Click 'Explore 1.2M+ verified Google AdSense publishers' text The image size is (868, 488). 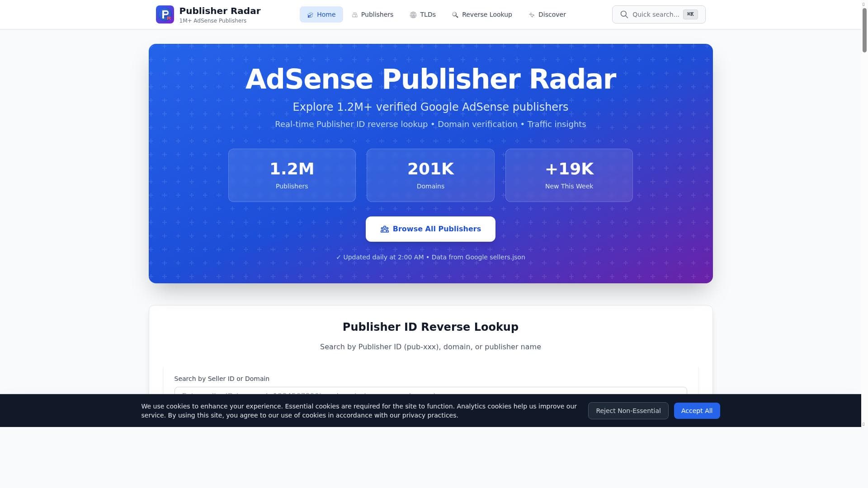(430, 107)
